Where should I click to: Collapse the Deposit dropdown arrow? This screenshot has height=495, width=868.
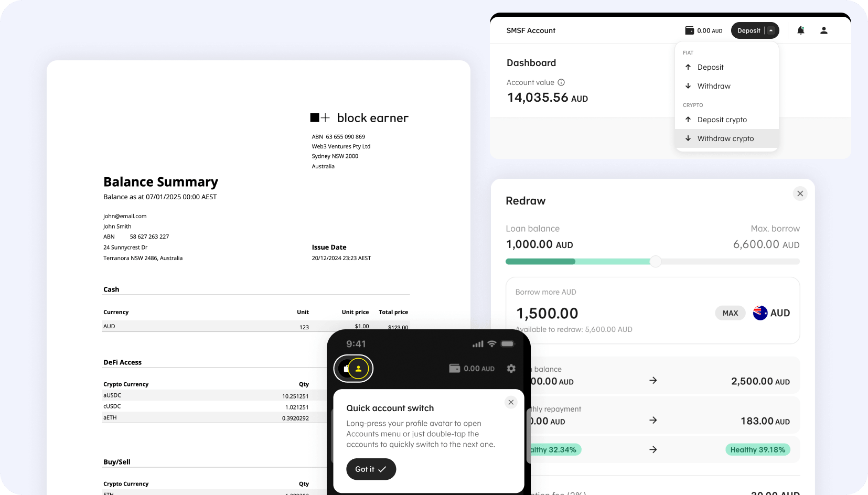771,30
